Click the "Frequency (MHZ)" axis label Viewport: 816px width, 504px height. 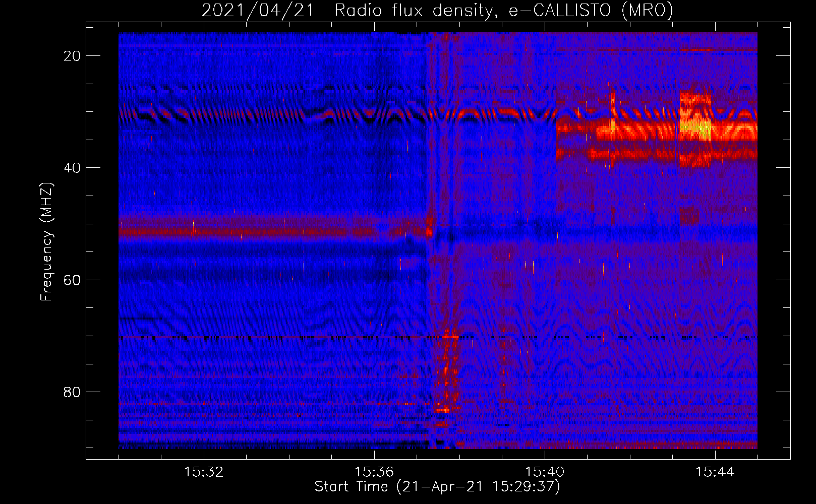[46, 242]
